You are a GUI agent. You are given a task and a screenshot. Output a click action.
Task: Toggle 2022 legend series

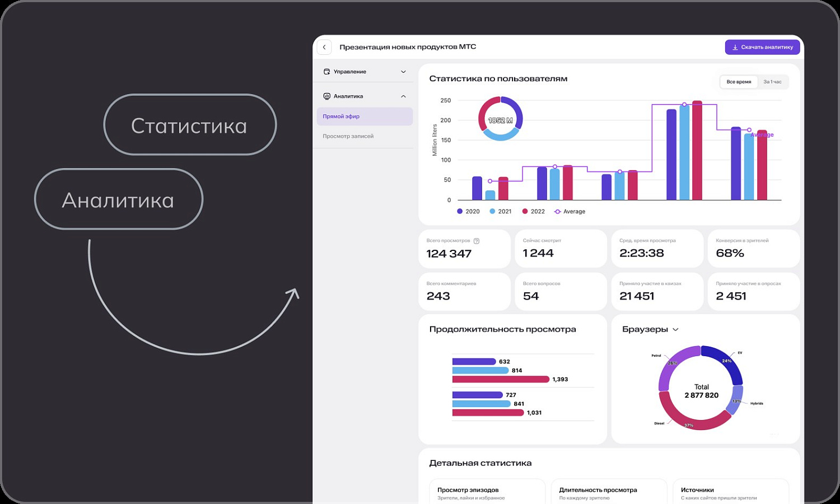pyautogui.click(x=534, y=212)
